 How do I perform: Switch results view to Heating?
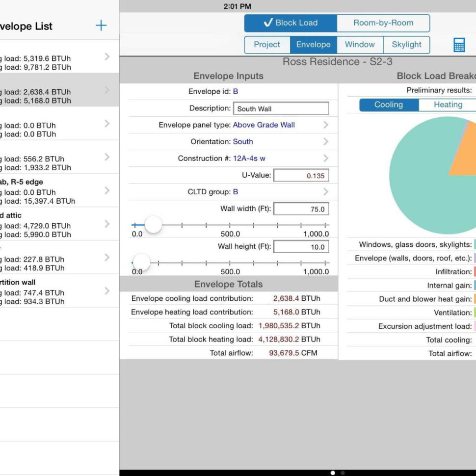click(448, 105)
